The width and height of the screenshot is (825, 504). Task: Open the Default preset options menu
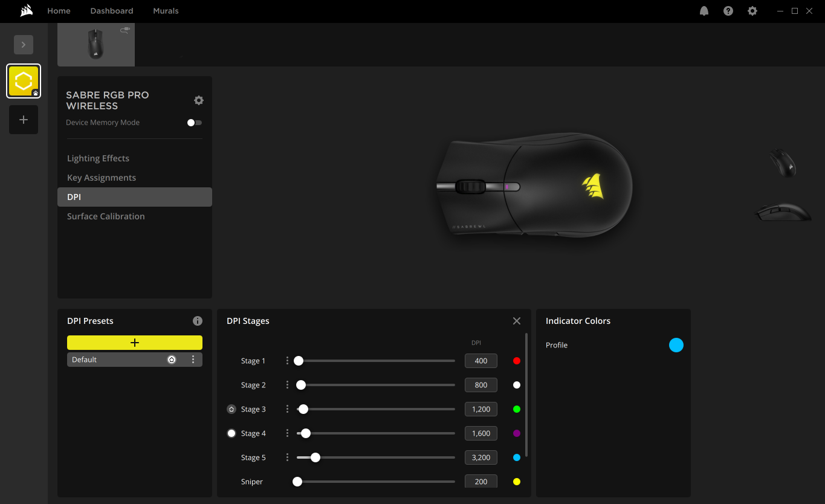point(193,359)
